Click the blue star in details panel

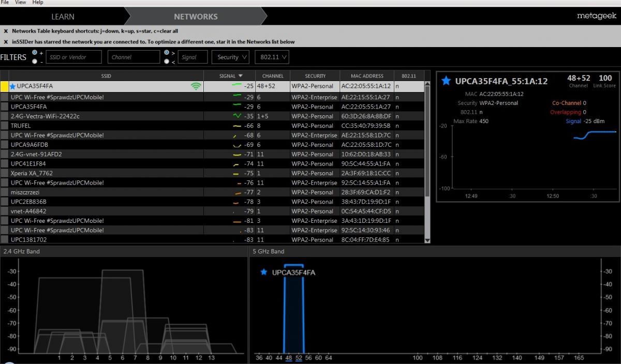(446, 81)
